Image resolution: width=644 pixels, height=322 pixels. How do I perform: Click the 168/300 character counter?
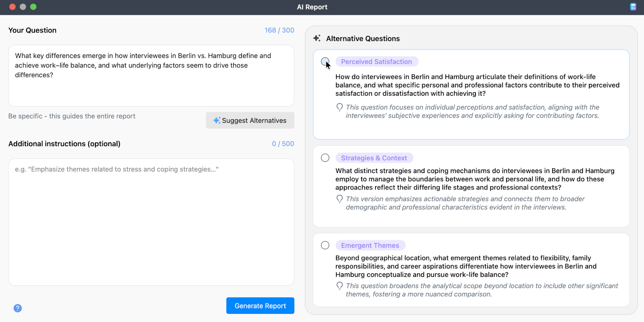click(x=279, y=30)
